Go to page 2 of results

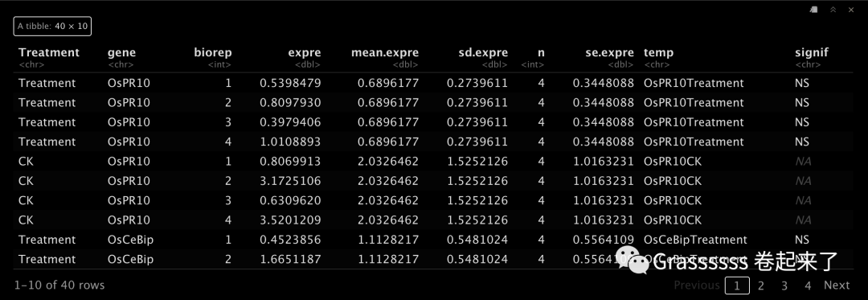761,286
